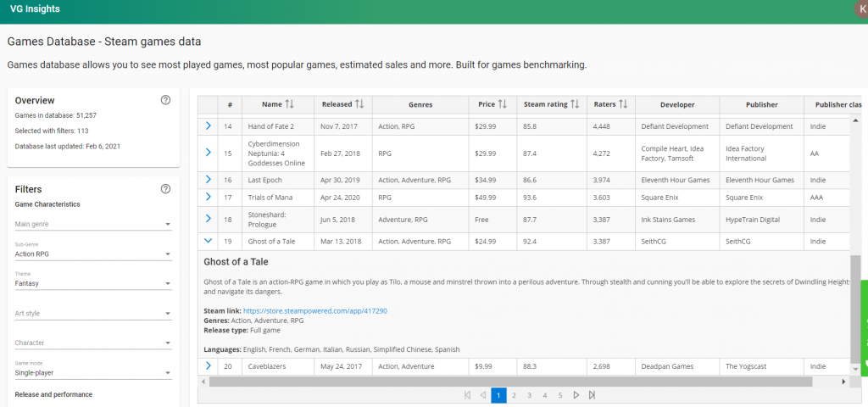Click the table scrollbar up arrow
This screenshot has height=407, width=868.
[854, 120]
